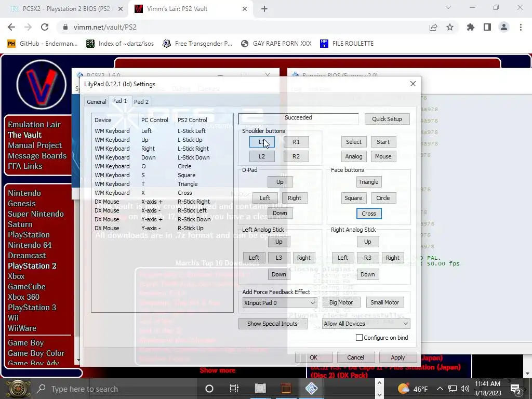This screenshot has height=399, width=532.
Task: Open the FILE ROULETTE bookmark
Action: (x=347, y=44)
